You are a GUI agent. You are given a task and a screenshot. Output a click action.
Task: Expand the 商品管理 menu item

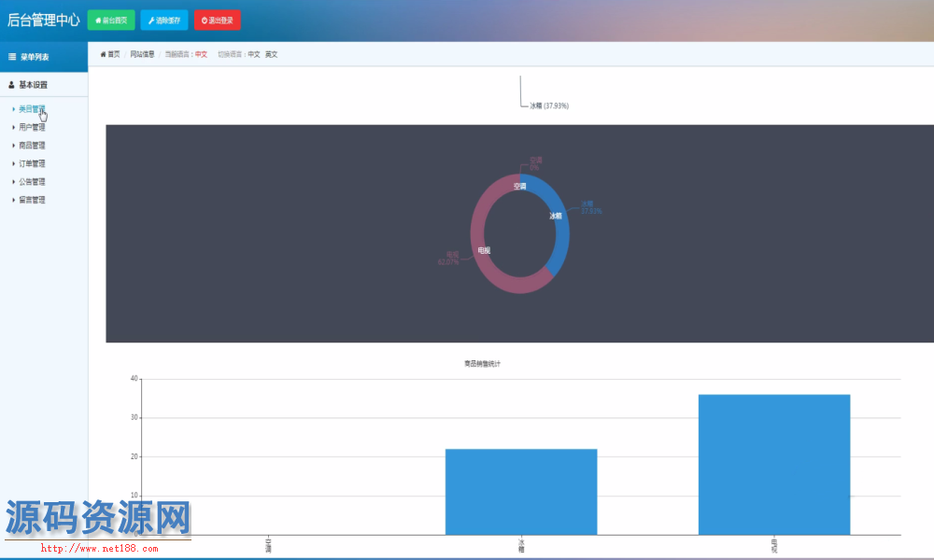coord(32,146)
